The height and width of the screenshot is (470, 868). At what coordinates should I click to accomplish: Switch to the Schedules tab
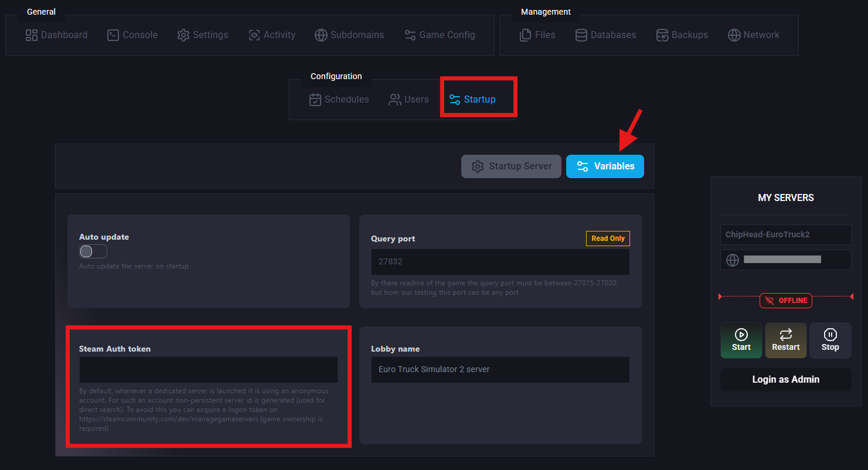coord(339,100)
